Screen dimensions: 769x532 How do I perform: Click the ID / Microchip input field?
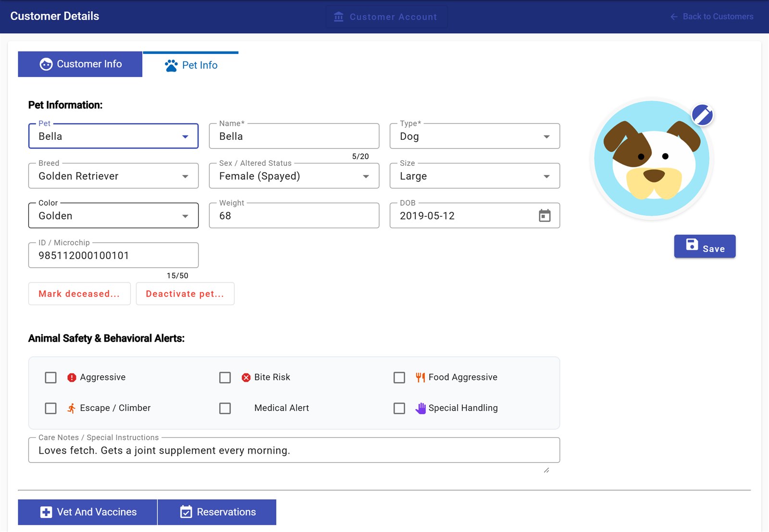[x=113, y=256]
